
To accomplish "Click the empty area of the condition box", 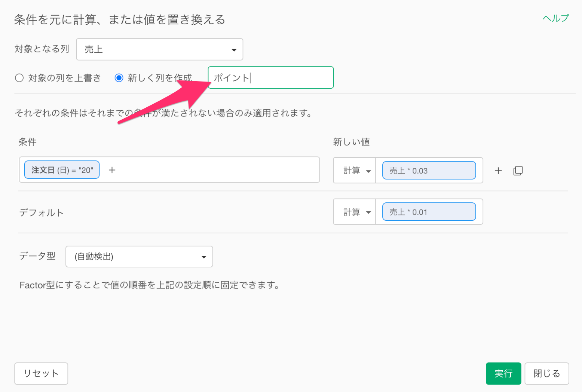I will pos(217,170).
